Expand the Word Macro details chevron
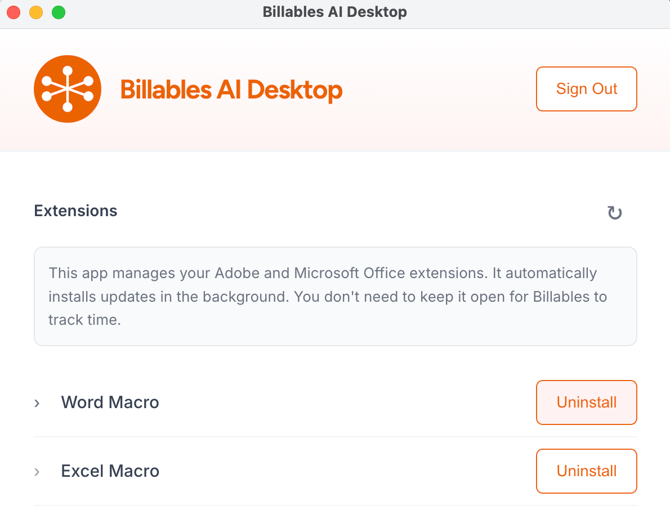The width and height of the screenshot is (670, 510). coord(38,403)
